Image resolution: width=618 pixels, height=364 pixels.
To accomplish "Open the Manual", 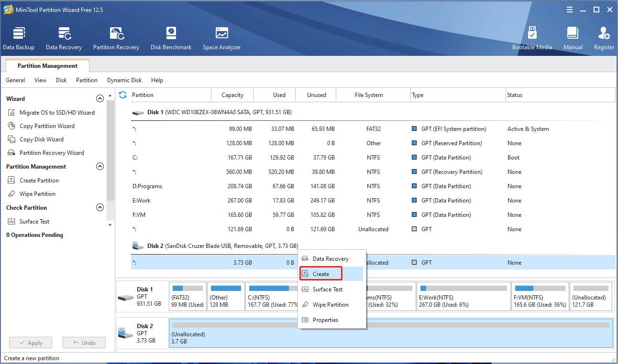I will pos(573,39).
